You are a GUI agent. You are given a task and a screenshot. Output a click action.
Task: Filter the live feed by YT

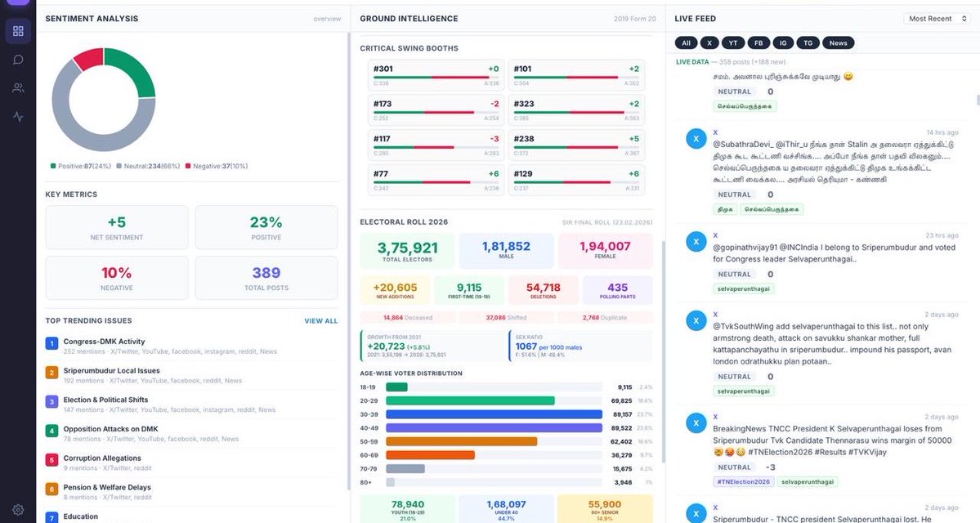[x=733, y=43]
